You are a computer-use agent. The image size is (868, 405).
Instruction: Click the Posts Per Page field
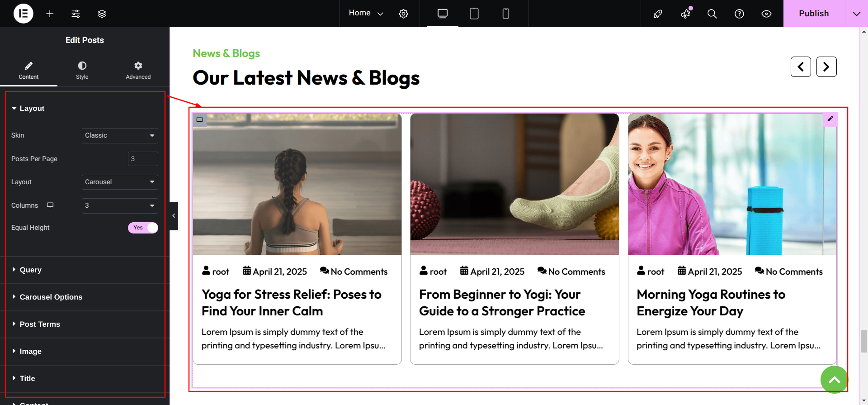coord(143,159)
